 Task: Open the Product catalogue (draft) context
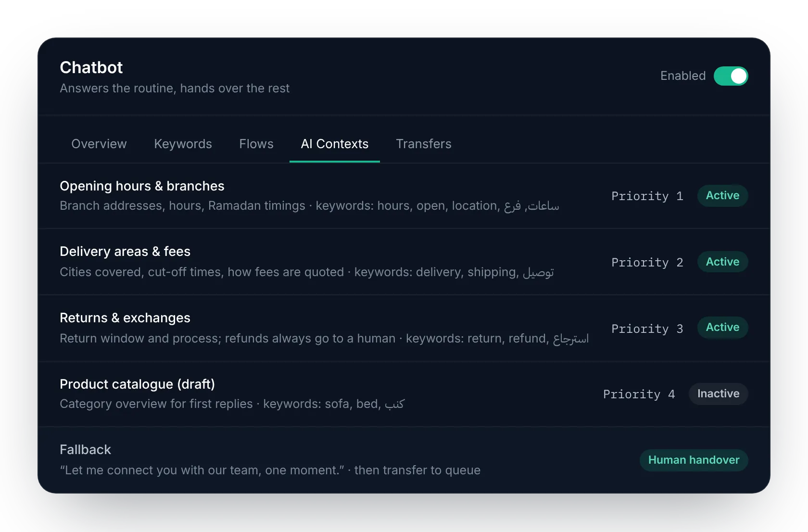point(404,394)
